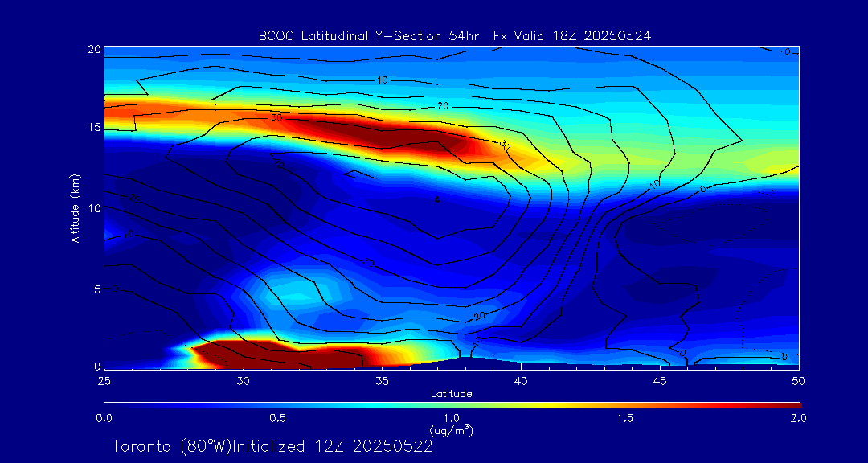Click the rainbow colorbar gradient strip
The height and width of the screenshot is (463, 868).
(452, 405)
